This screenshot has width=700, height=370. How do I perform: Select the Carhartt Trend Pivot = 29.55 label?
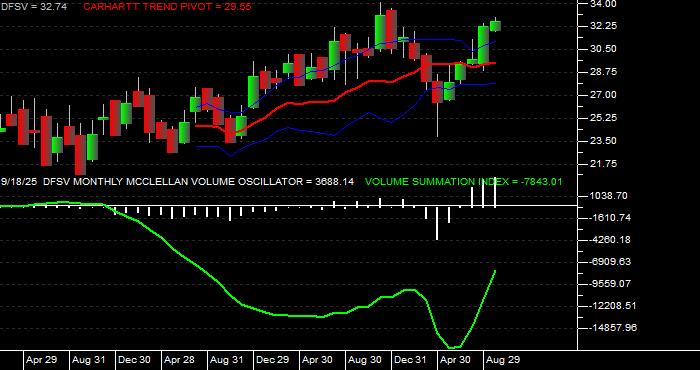[x=167, y=7]
